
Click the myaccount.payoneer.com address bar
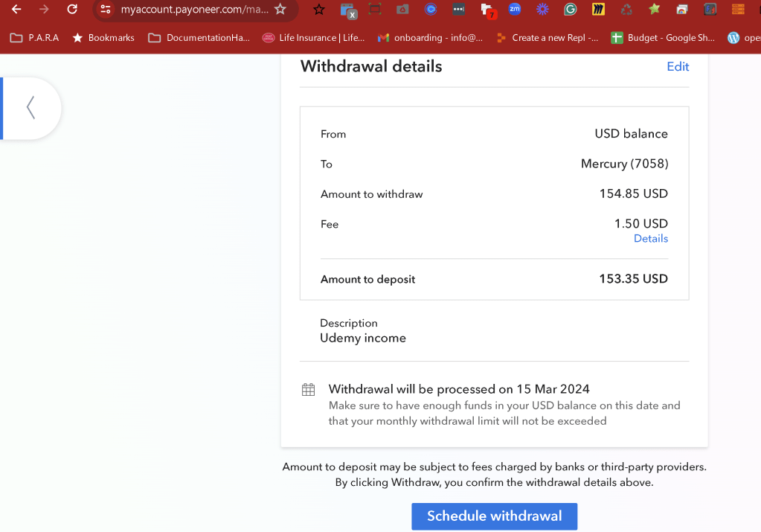[x=195, y=9]
